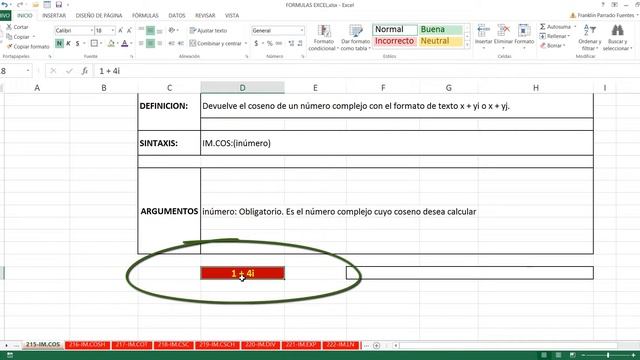The image size is (640, 360).
Task: Add a new sheet with plus button
Action: pos(376,345)
